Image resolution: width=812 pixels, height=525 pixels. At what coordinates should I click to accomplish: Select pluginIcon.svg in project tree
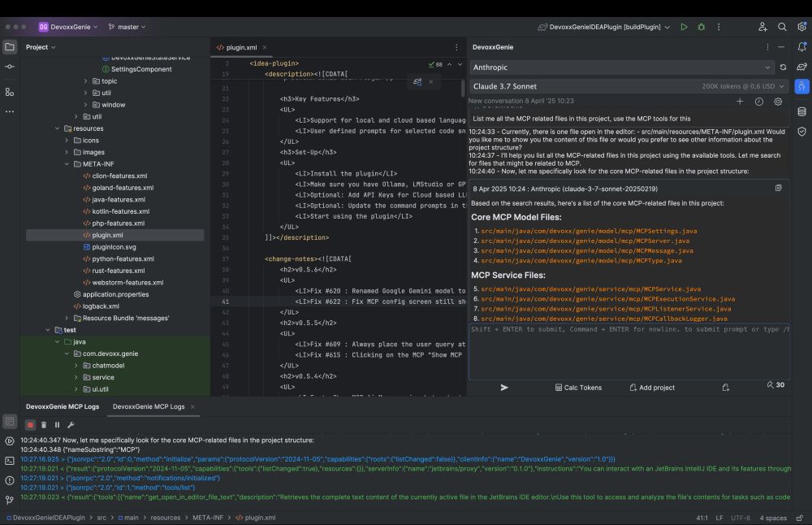pyautogui.click(x=114, y=247)
